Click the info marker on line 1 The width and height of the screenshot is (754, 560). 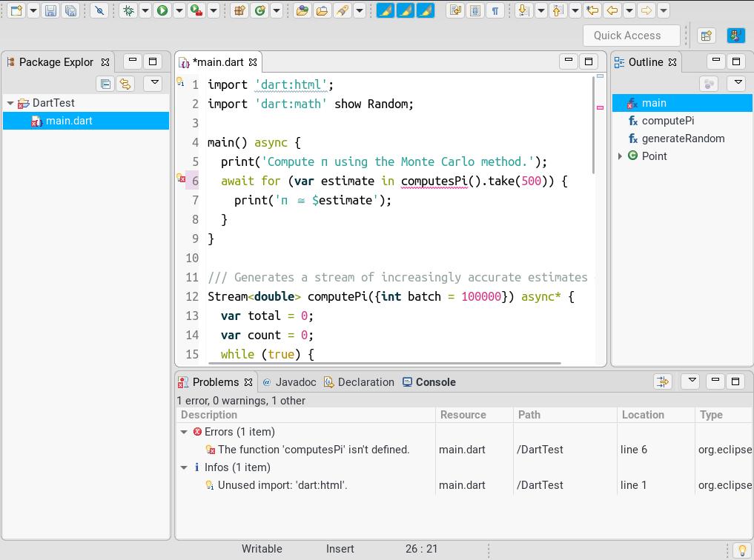click(181, 82)
